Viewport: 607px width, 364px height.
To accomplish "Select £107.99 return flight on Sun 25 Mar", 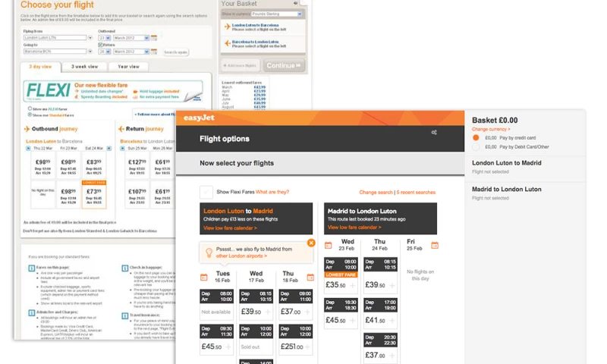I will (137, 194).
